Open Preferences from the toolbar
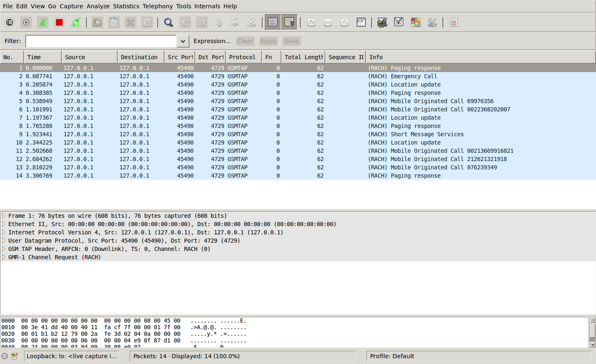 pos(432,22)
